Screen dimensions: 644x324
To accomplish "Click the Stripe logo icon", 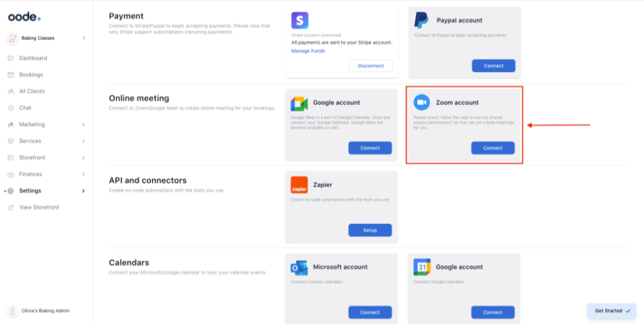I will coord(300,20).
